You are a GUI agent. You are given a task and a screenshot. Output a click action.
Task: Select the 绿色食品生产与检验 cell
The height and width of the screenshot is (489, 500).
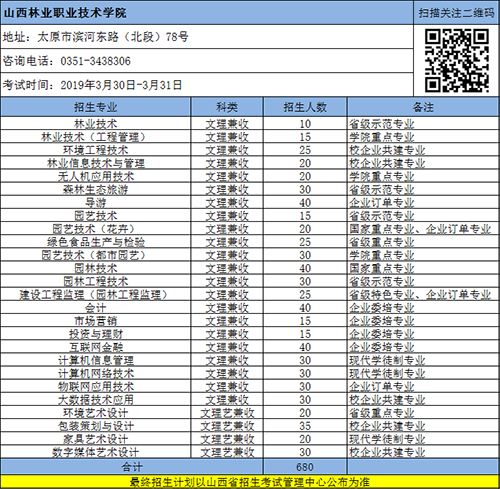click(96, 242)
